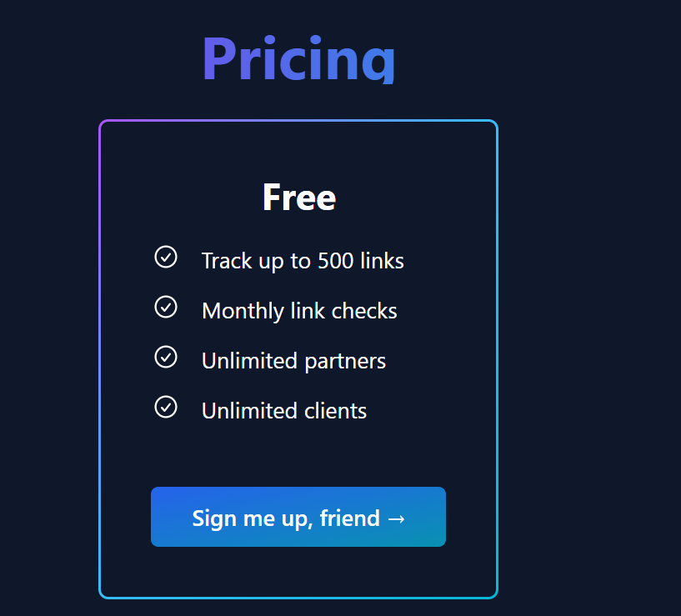Click the word Sign on the sign-up button
The width and height of the screenshot is (681, 616).
tap(214, 518)
